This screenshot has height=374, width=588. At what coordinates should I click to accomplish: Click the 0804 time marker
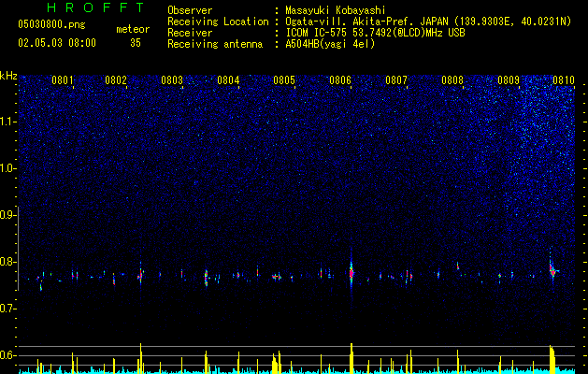(x=228, y=80)
